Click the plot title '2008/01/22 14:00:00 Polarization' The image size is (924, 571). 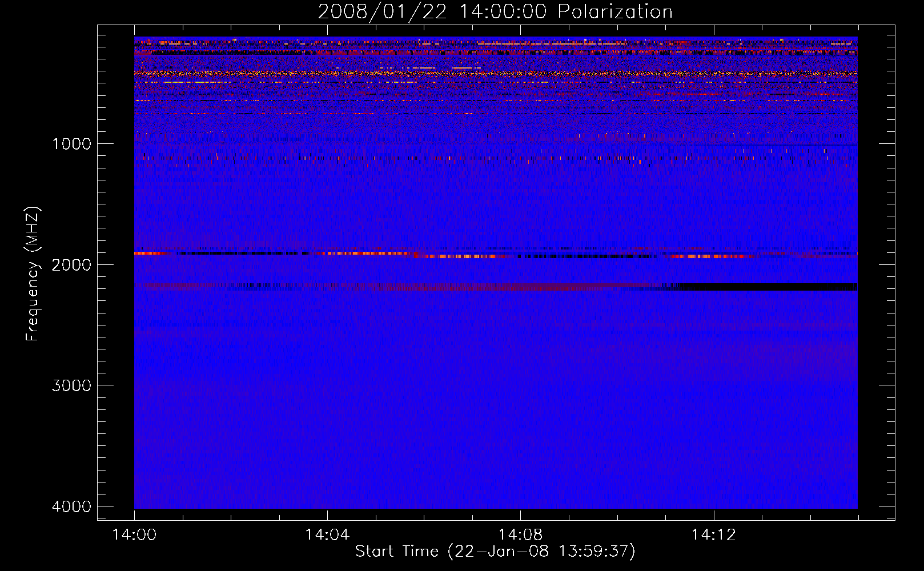point(495,11)
